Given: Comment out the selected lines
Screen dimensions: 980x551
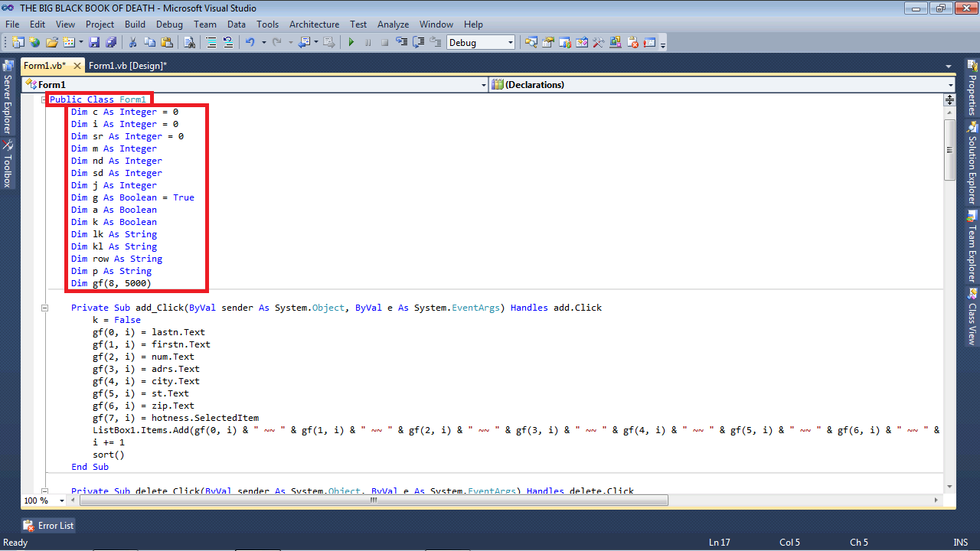Looking at the screenshot, I should (x=211, y=43).
